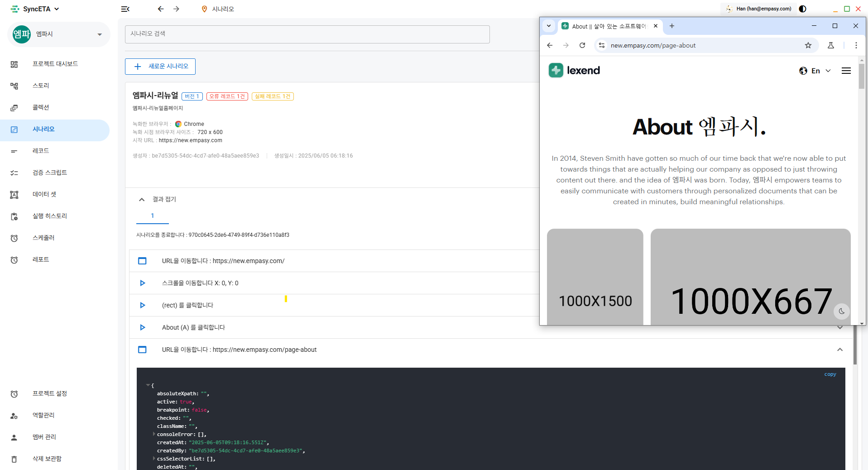
Task: Reload the Chrome page
Action: tap(582, 45)
